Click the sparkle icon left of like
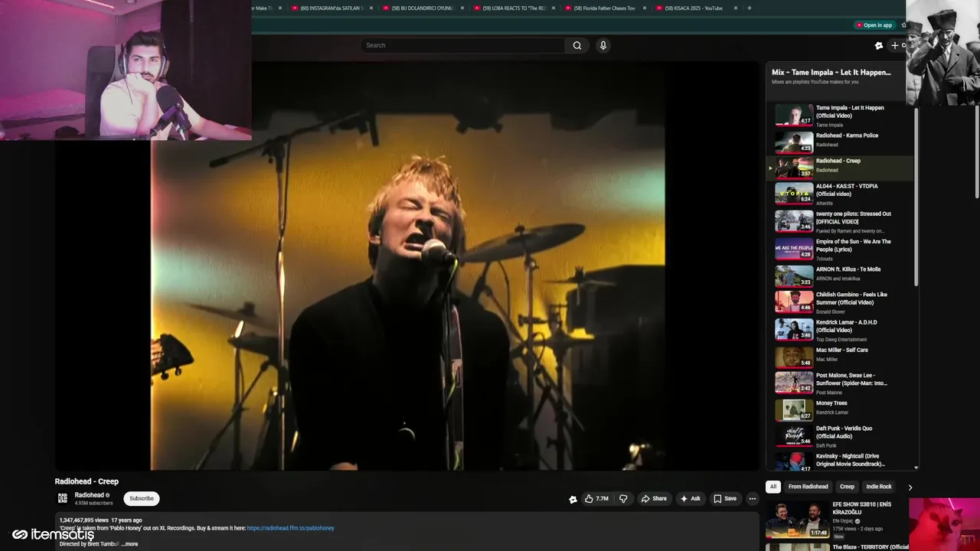The image size is (980, 551). 573,499
